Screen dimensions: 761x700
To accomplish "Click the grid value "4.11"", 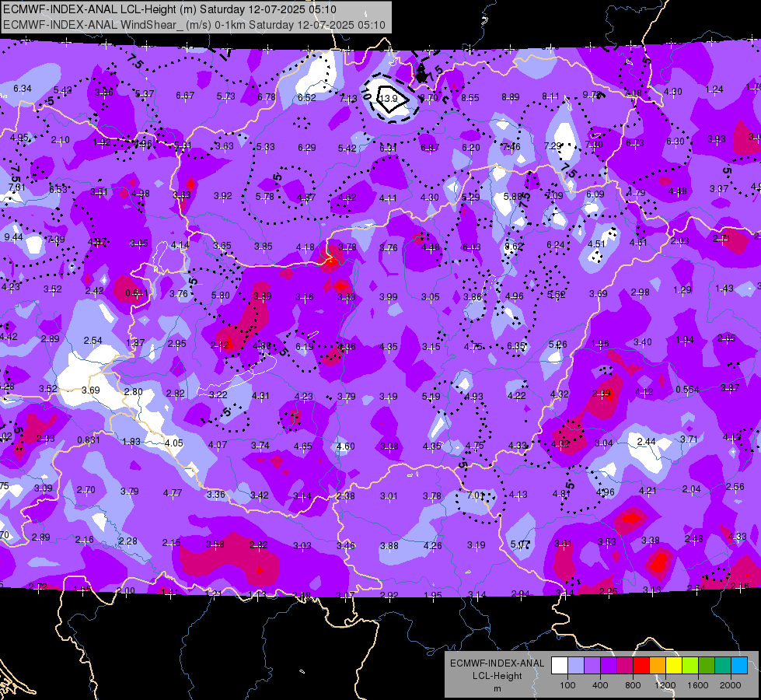I will pos(388,198).
